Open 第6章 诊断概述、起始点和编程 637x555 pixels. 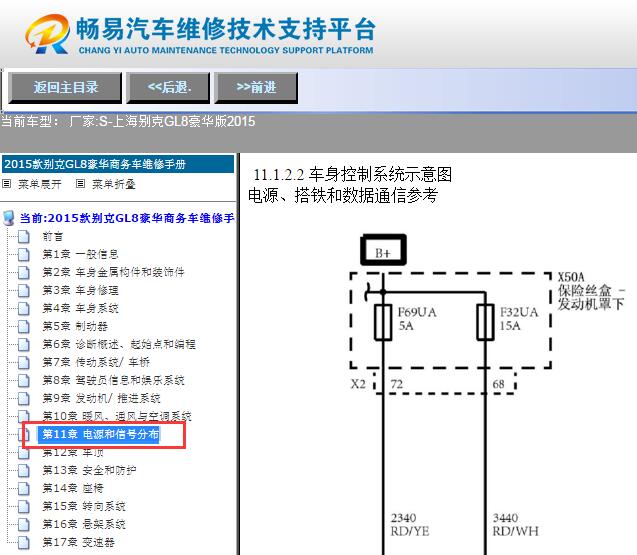pos(119,344)
